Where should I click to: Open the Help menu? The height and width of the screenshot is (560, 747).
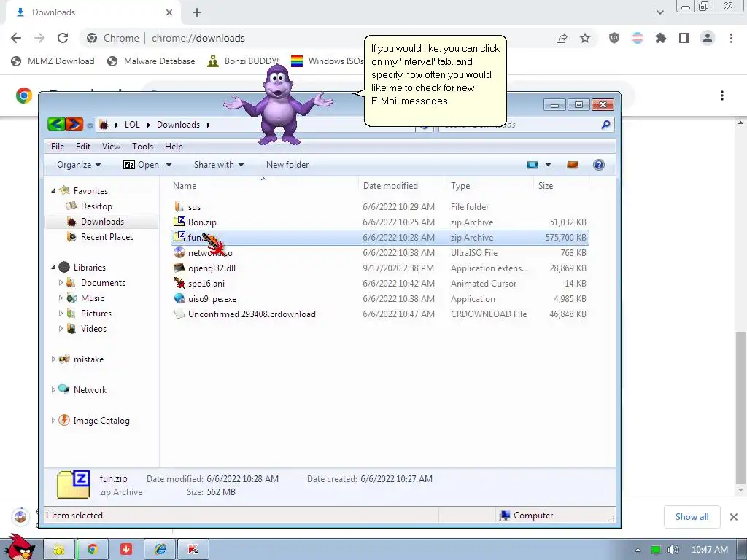pyautogui.click(x=174, y=146)
